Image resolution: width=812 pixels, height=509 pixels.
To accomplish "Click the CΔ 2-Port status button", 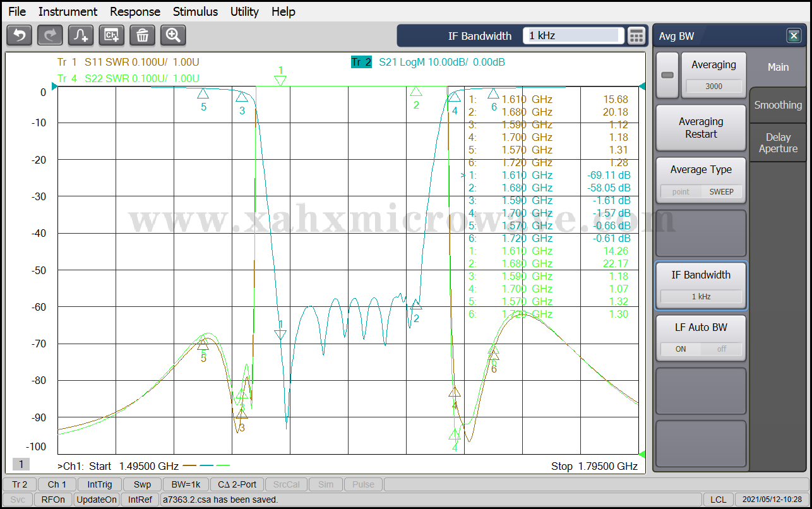I will point(237,484).
